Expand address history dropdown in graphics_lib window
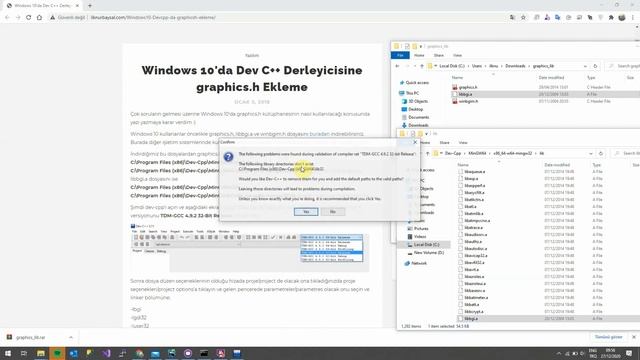This screenshot has height=360, width=640. (585, 66)
